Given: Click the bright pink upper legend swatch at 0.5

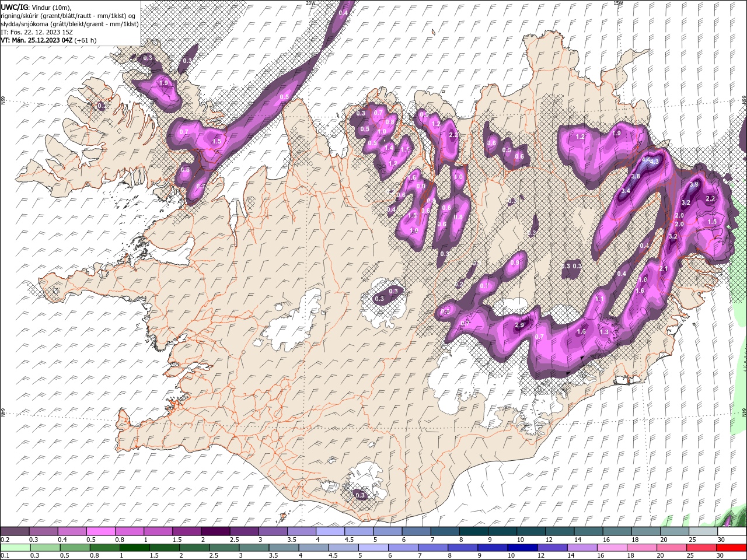Looking at the screenshot, I should pyautogui.click(x=102, y=531).
